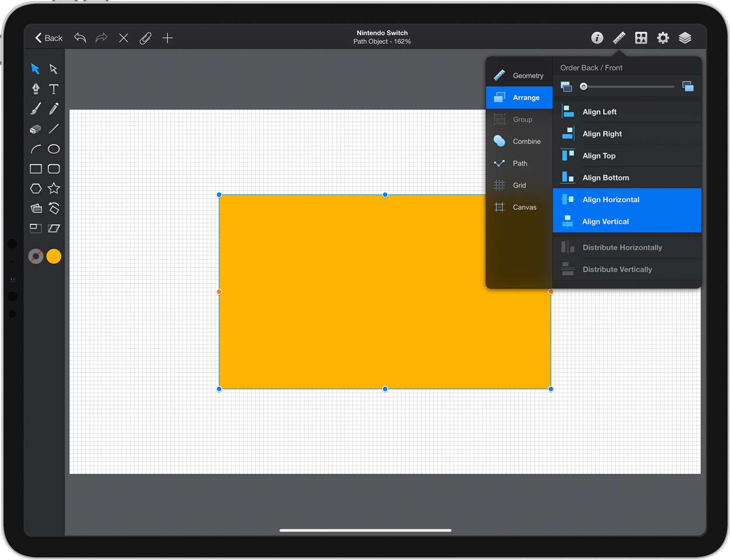Select the Eraser tool
This screenshot has width=730, height=560.
(36, 129)
